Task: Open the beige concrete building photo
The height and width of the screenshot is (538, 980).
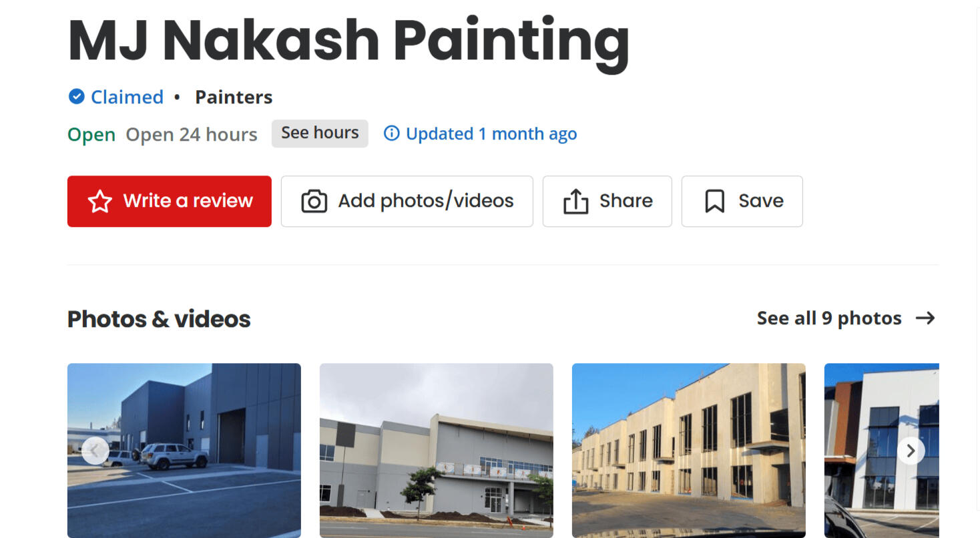Action: (x=689, y=451)
